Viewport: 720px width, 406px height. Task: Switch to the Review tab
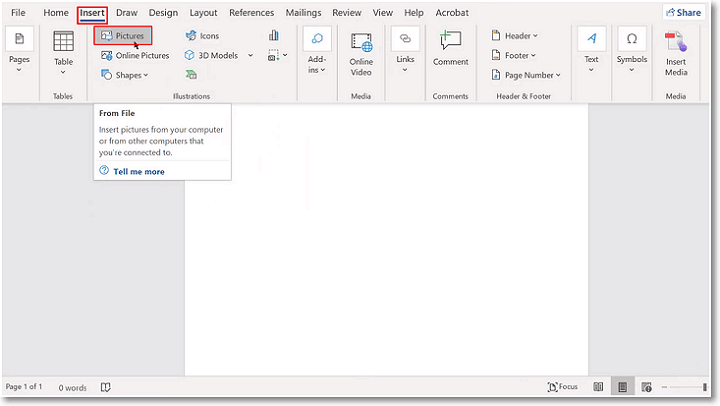[347, 13]
